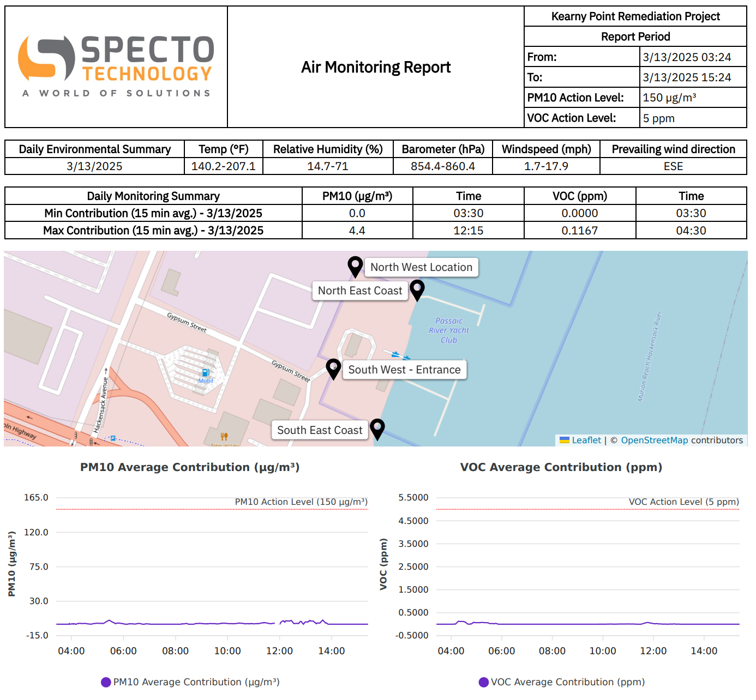Click the VOC action level value 5 ppm
756x700 pixels.
coord(658,118)
